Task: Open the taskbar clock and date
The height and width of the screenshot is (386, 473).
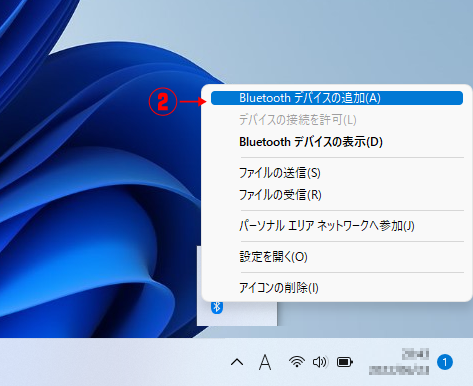Action: click(399, 362)
